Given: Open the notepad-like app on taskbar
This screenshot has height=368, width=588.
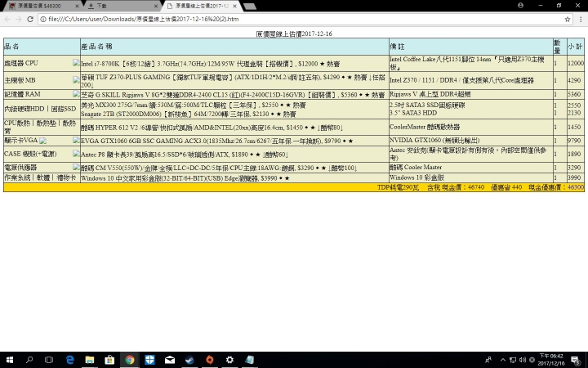Looking at the screenshot, I should 250,360.
